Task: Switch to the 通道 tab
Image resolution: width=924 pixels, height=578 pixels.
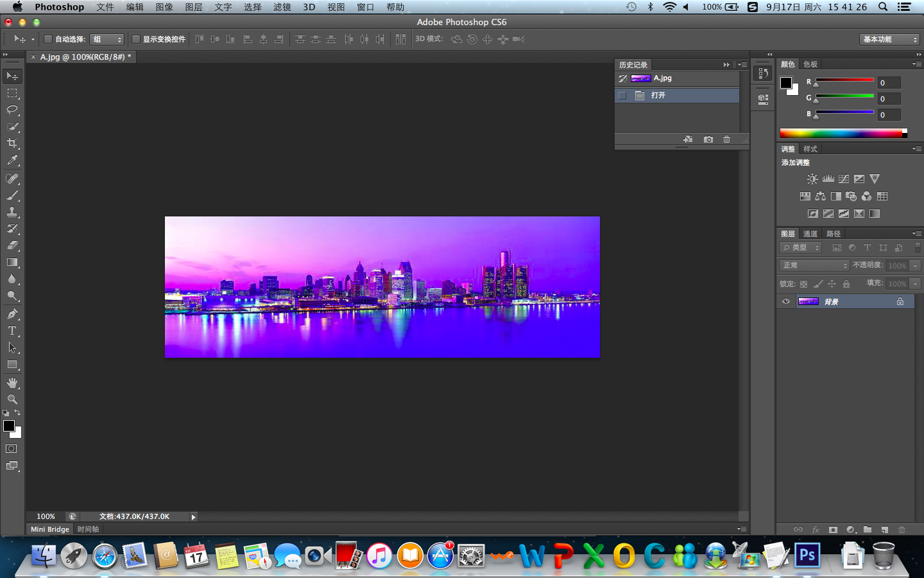Action: click(x=810, y=234)
